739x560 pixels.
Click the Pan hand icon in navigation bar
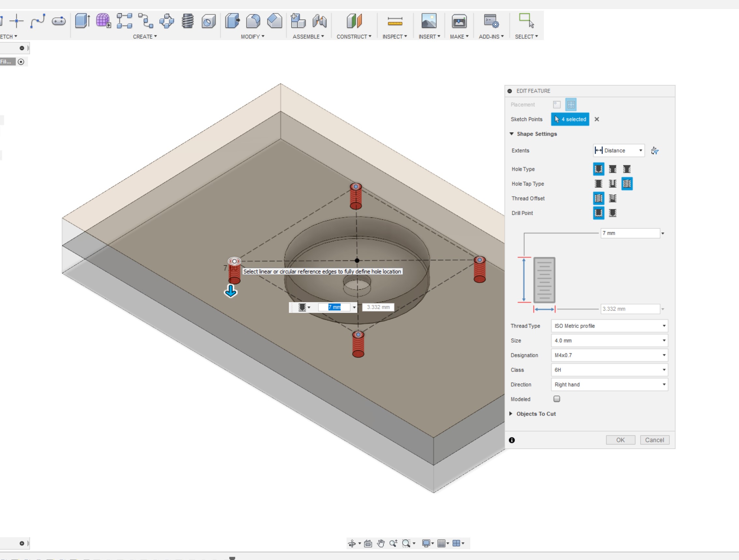point(380,543)
